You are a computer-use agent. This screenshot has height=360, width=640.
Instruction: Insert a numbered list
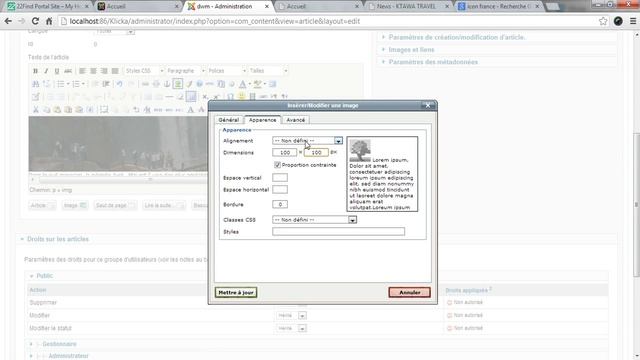[x=76, y=84]
